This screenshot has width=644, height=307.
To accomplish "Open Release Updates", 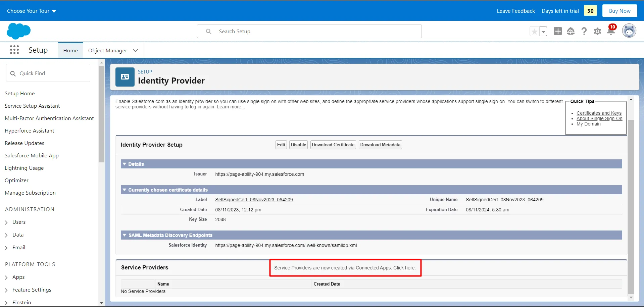I will (x=24, y=143).
